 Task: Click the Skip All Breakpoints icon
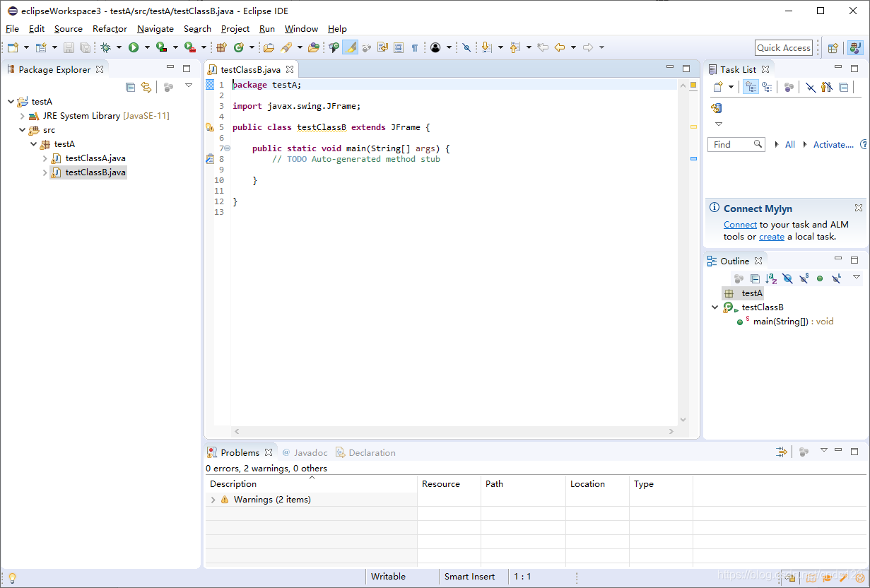[x=466, y=47]
